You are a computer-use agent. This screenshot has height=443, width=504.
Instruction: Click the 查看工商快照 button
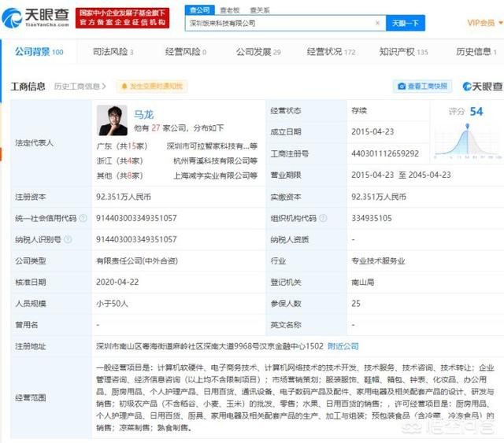click(x=422, y=86)
